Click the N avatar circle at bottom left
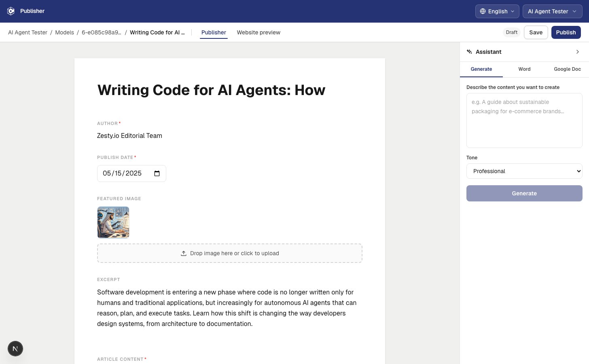589x364 pixels. [x=15, y=348]
